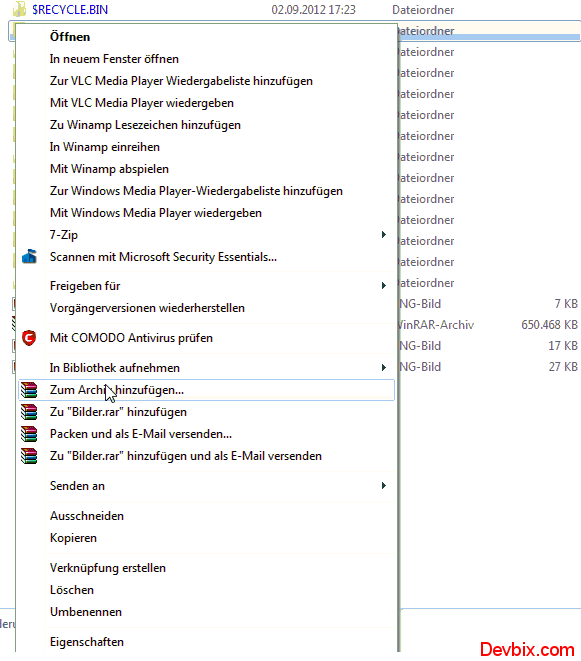
Task: Choose 'Verknüpfung erstellen'
Action: pyautogui.click(x=207, y=568)
